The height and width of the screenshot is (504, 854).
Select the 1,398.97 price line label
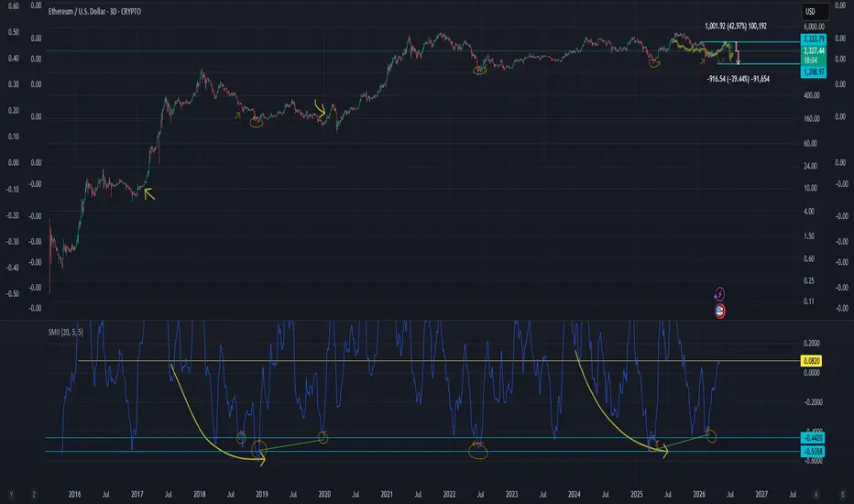813,71
